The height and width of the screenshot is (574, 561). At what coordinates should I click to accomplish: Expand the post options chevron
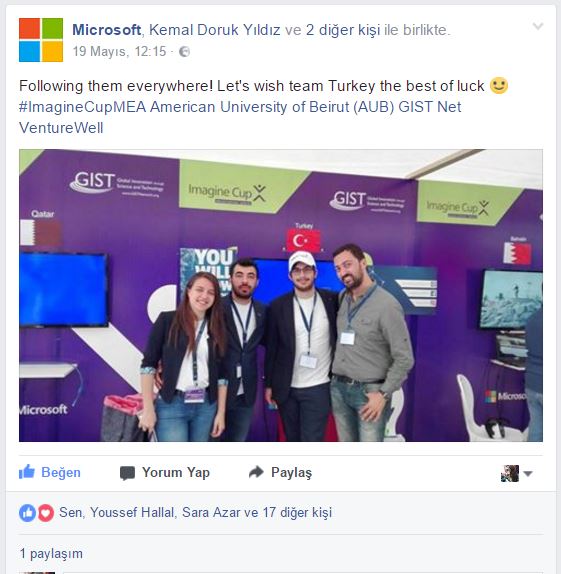point(538,26)
